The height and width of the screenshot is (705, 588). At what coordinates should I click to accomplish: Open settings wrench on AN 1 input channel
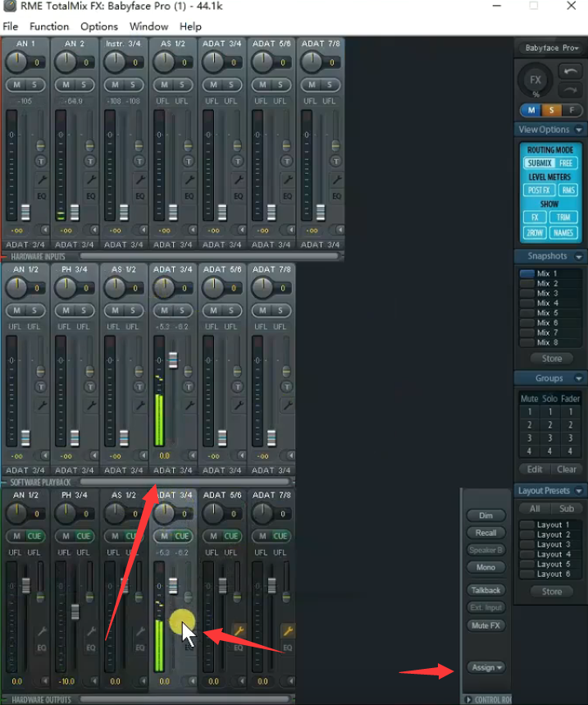pos(41,179)
